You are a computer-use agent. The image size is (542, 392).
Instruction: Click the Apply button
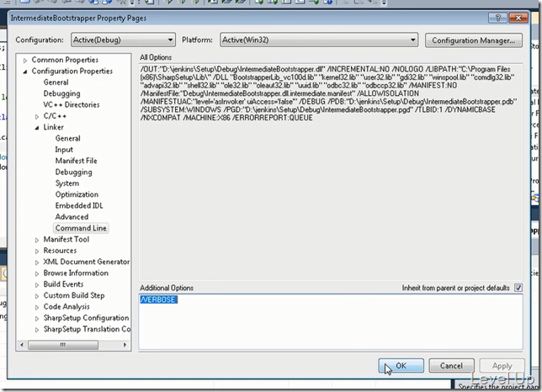[502, 365]
